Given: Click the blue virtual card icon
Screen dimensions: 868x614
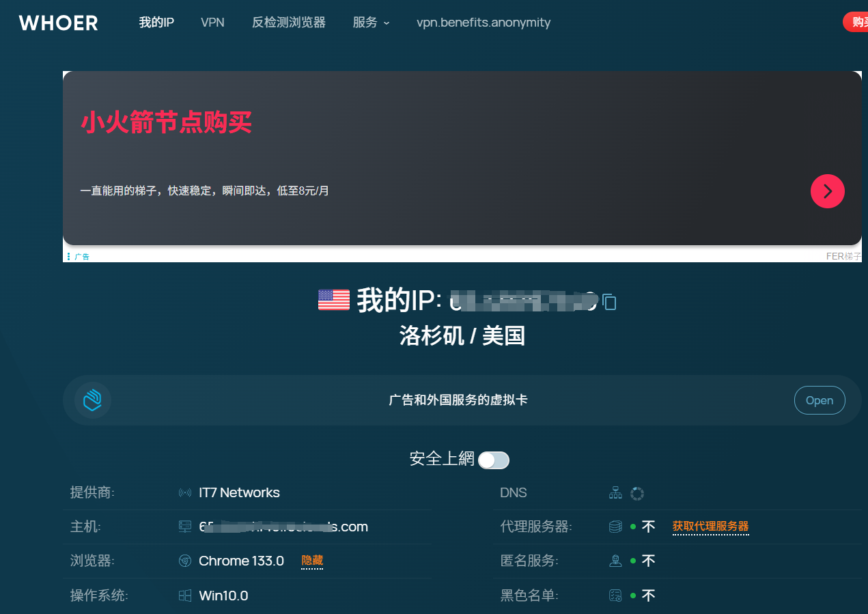Looking at the screenshot, I should 93,400.
